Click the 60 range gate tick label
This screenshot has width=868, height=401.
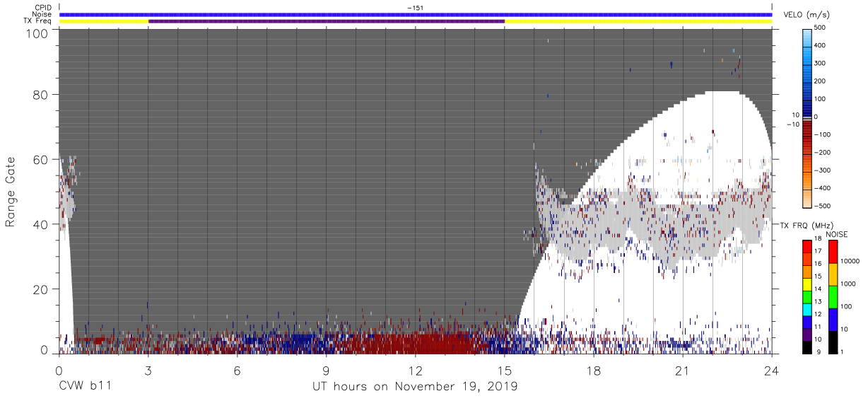(40, 159)
